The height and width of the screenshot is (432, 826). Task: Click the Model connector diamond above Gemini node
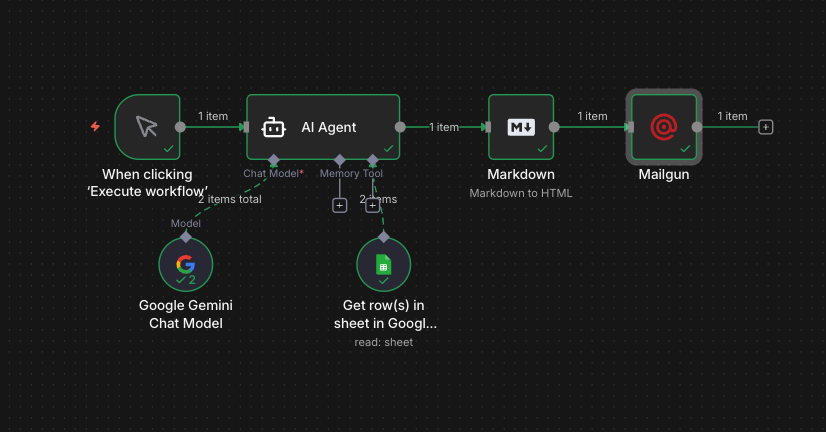click(186, 236)
